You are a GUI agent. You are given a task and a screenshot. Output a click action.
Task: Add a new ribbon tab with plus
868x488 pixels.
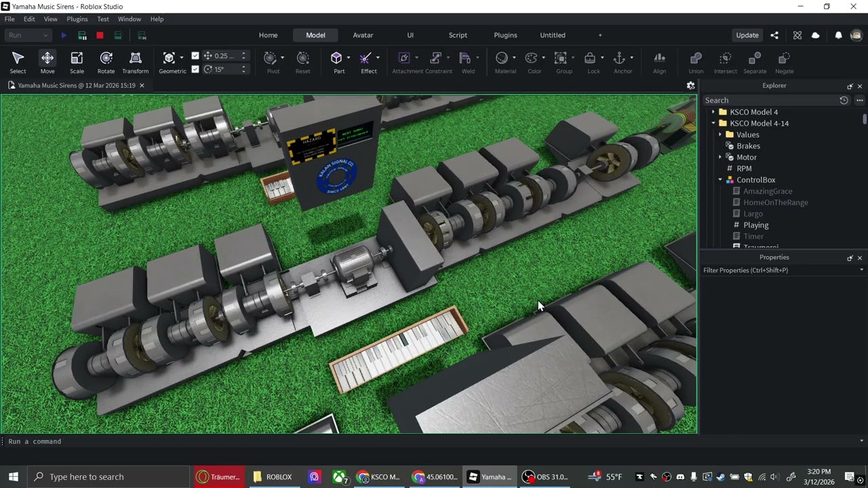(x=599, y=35)
